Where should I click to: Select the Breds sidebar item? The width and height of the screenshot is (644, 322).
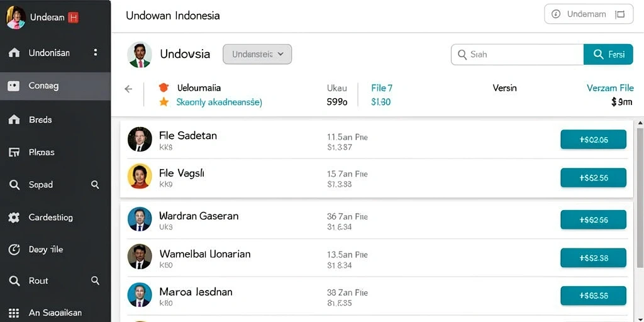[55, 119]
